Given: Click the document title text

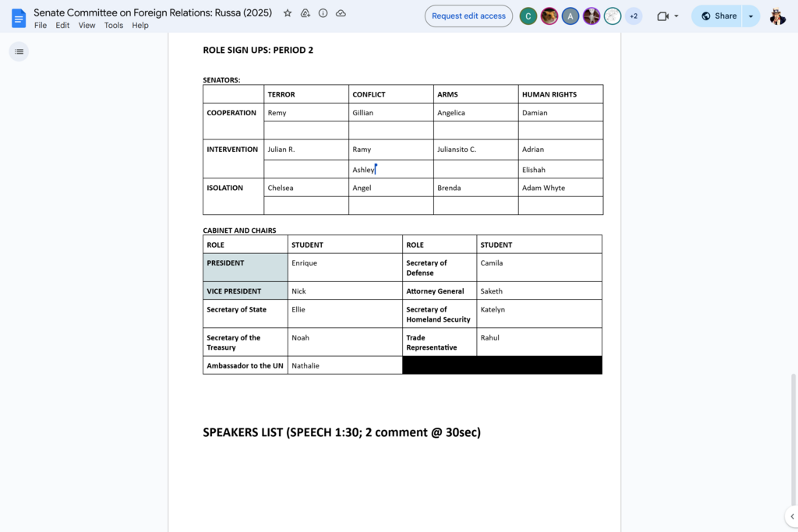Looking at the screenshot, I should [153, 12].
